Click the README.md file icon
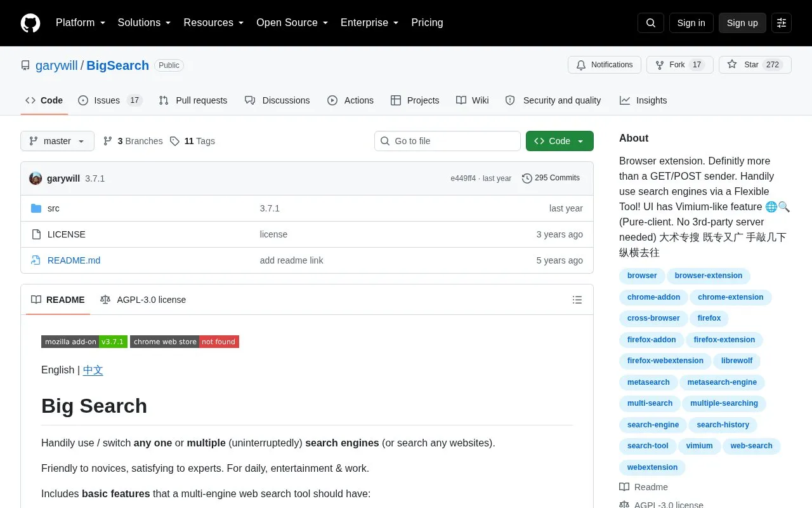 36,260
